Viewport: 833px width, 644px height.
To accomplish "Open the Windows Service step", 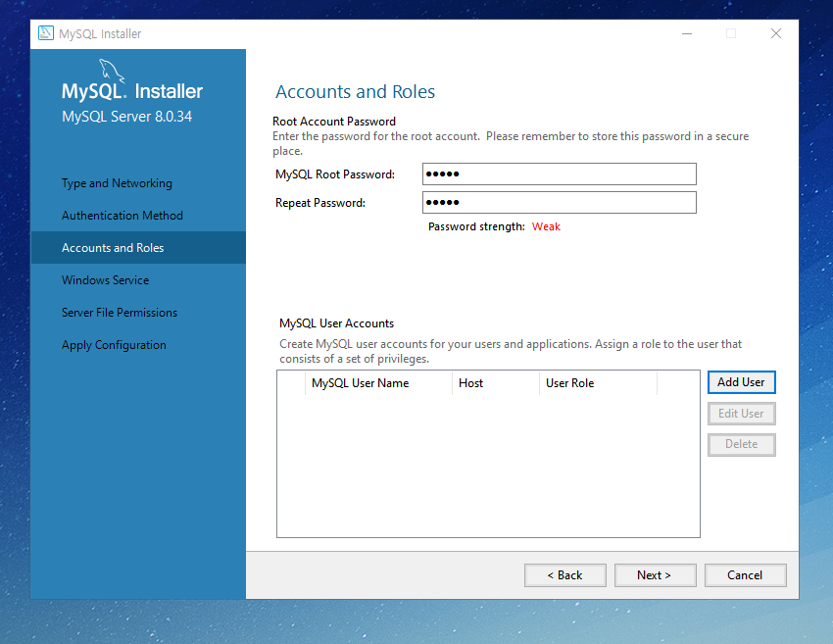I will coord(105,280).
